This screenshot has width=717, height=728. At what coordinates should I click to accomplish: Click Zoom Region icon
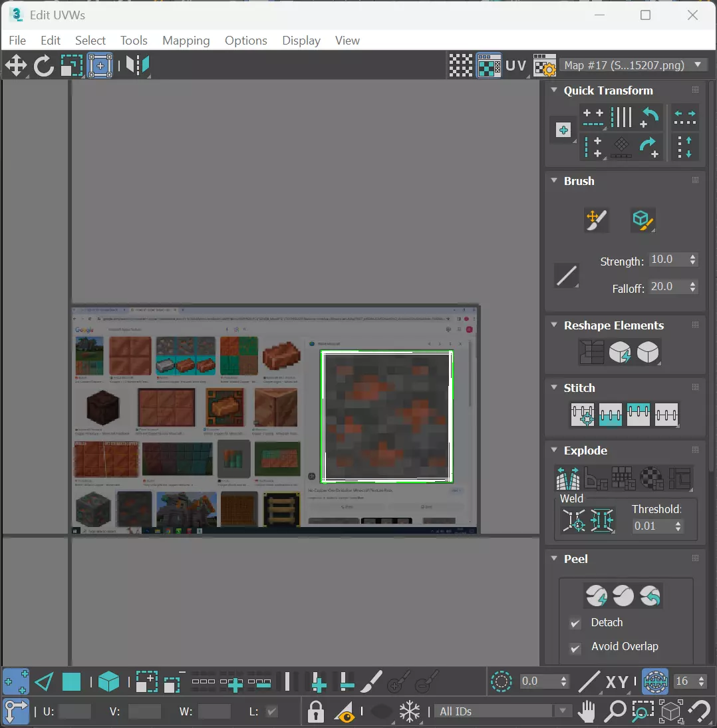pyautogui.click(x=643, y=711)
